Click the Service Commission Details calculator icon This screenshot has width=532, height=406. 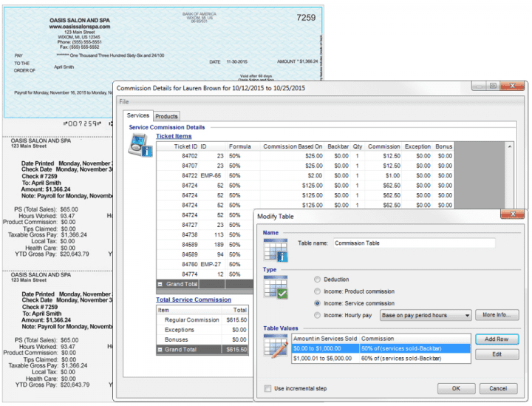click(138, 147)
